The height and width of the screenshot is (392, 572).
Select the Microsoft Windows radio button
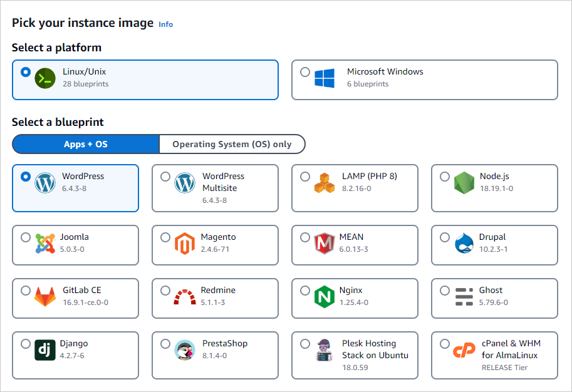(305, 72)
